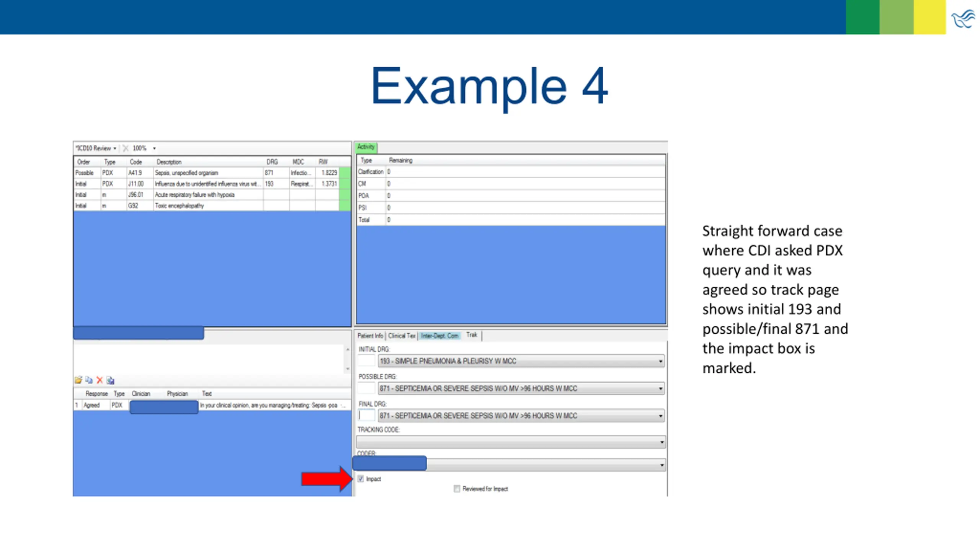
Task: Click the copy documents icon in the query toolbar
Action: click(x=89, y=380)
